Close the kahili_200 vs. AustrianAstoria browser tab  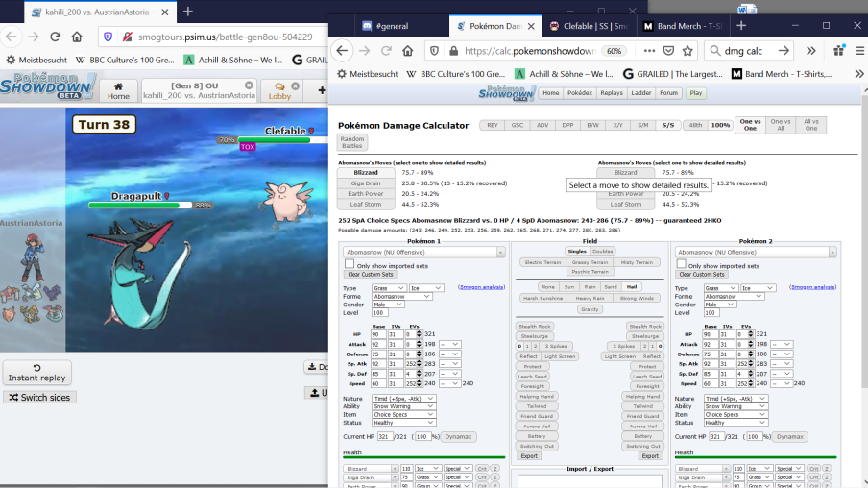(165, 12)
